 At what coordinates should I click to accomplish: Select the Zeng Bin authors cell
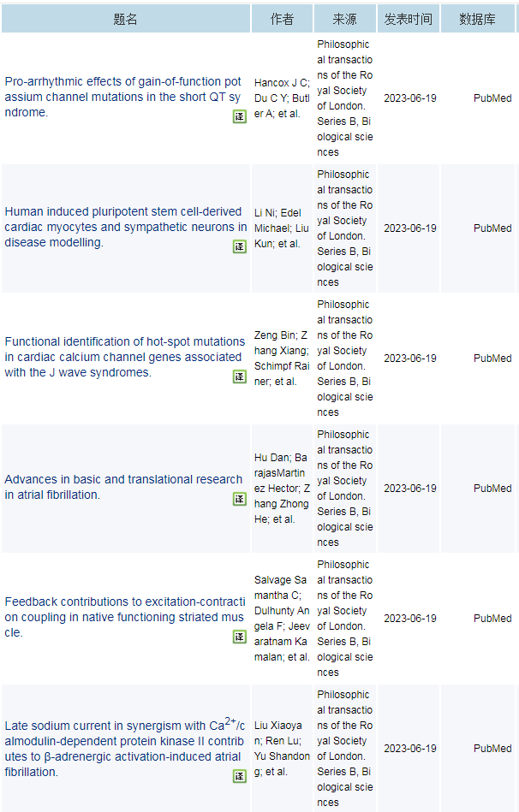pos(282,359)
